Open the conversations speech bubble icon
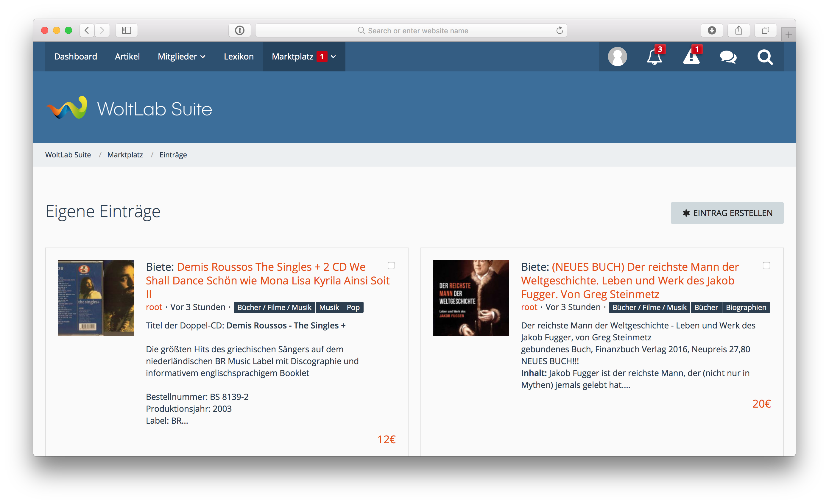829x504 pixels. (x=728, y=57)
